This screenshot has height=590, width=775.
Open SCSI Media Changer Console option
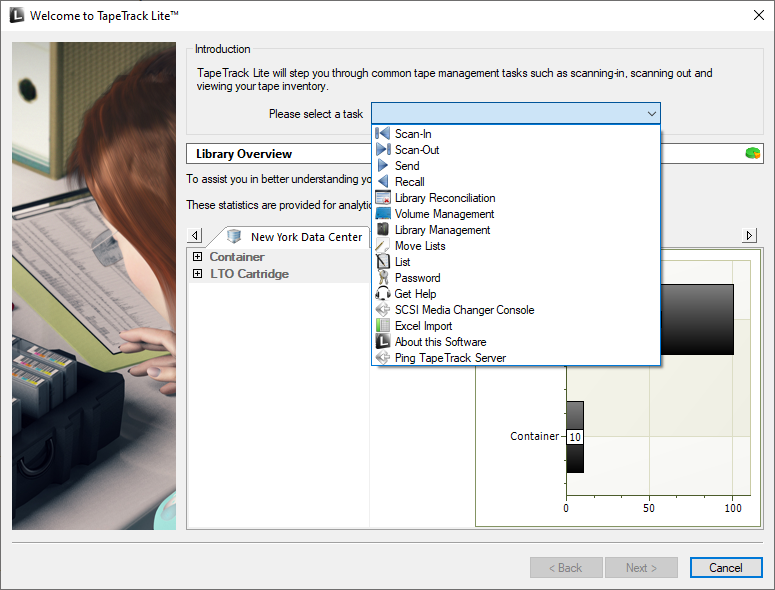516,309
